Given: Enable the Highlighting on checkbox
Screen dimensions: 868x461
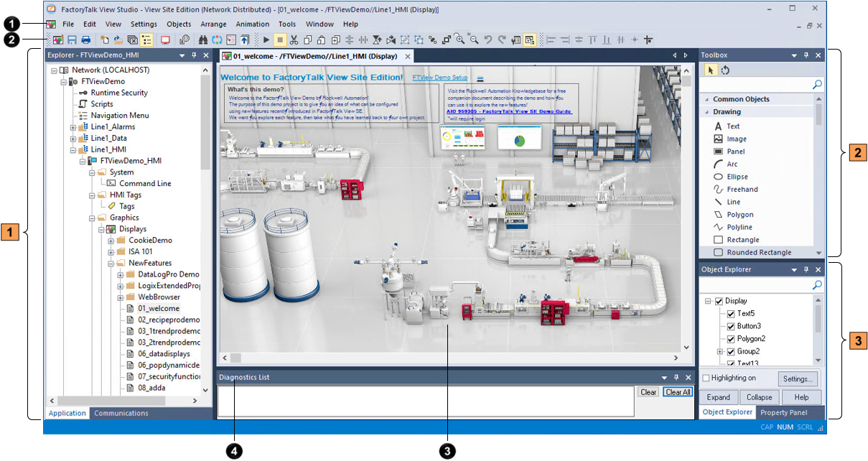Looking at the screenshot, I should [x=706, y=378].
